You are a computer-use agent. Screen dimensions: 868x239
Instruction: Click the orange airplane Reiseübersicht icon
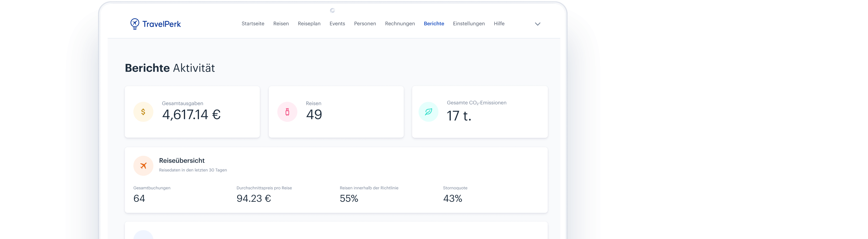click(x=143, y=166)
